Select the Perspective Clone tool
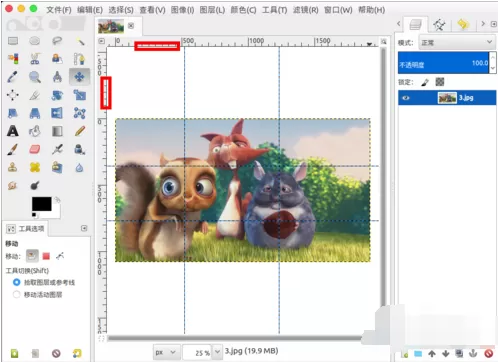 (57, 167)
